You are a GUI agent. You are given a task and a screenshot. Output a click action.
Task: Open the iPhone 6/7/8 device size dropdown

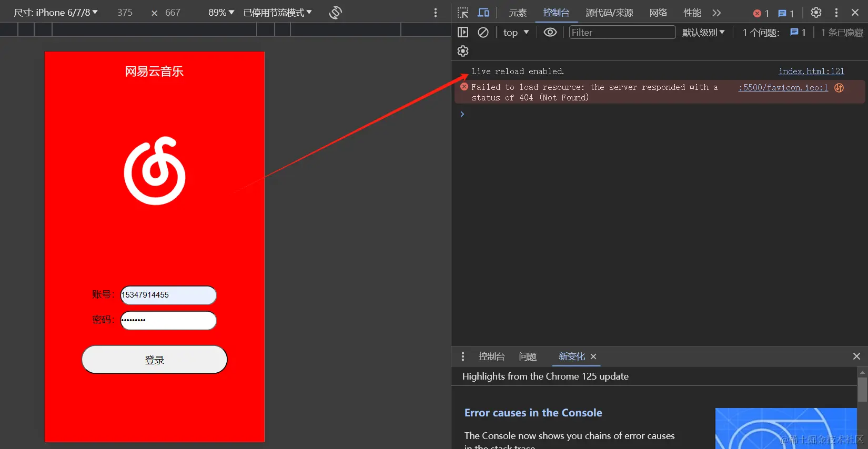click(56, 13)
